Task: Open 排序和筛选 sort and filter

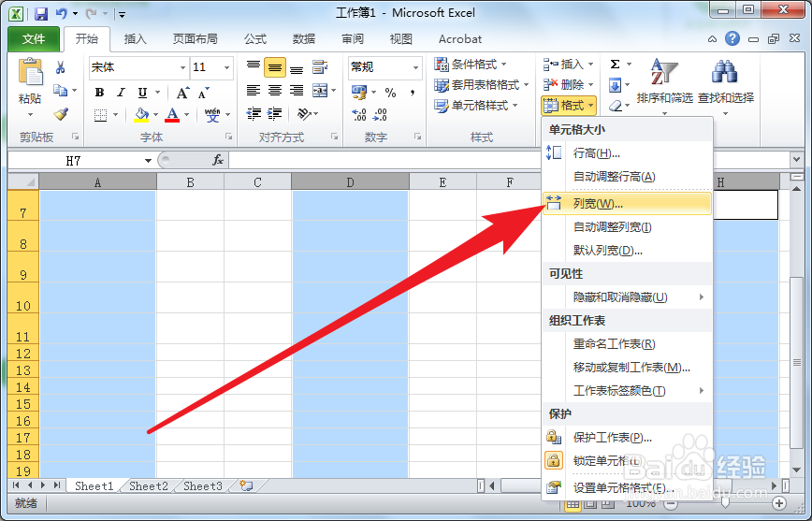Action: [x=664, y=85]
